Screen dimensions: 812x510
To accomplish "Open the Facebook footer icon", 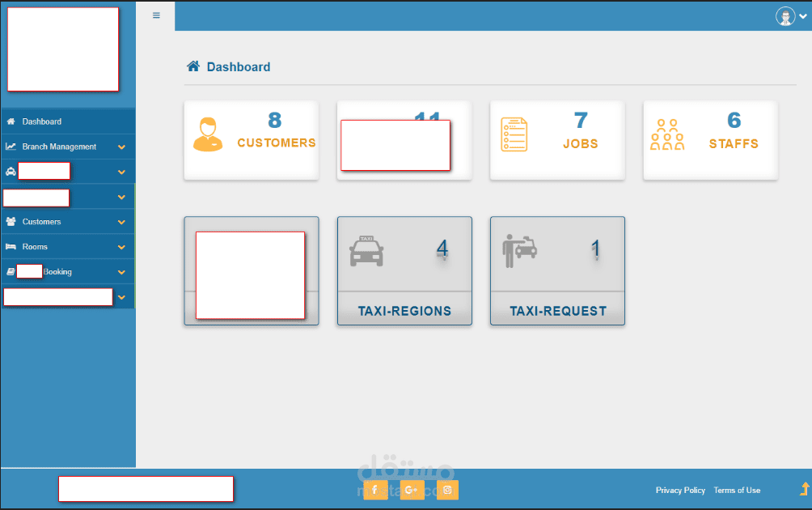I will pos(375,490).
